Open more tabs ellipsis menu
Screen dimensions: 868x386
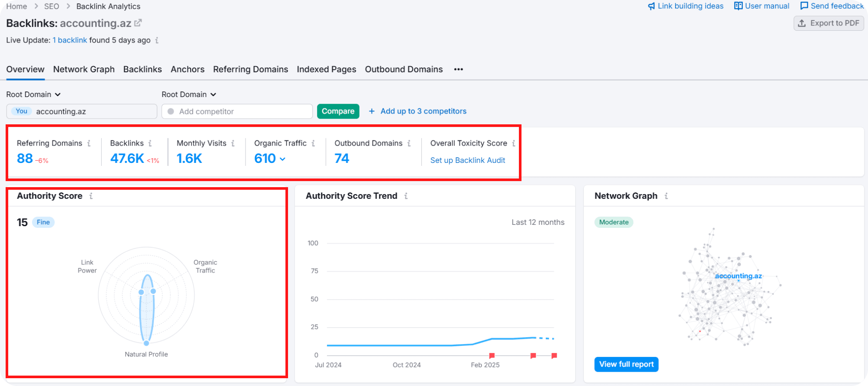coord(459,69)
